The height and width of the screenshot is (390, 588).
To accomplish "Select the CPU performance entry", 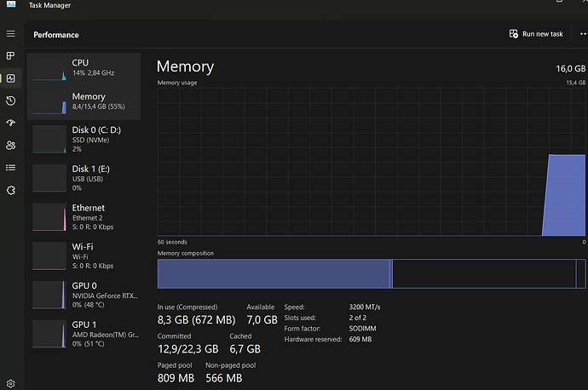I will (x=84, y=68).
